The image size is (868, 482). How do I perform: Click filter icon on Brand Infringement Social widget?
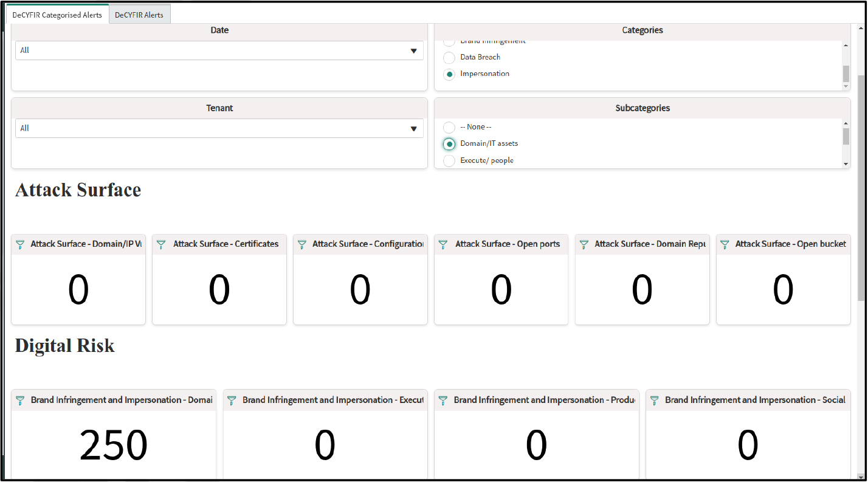click(x=654, y=401)
